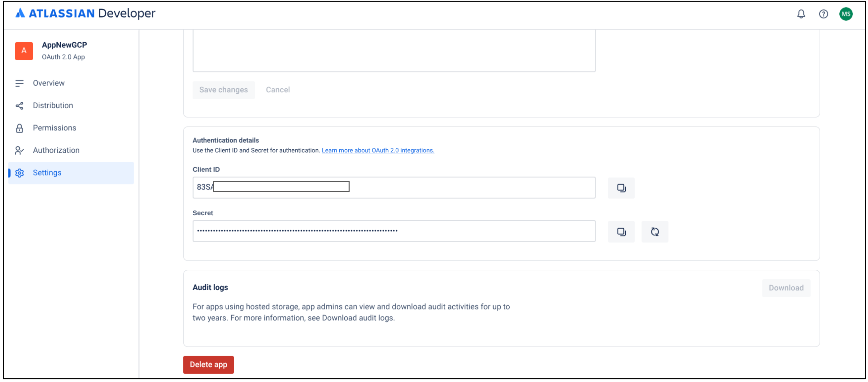868x382 pixels.
Task: Click the Atlassian logo in the header
Action: pyautogui.click(x=20, y=13)
